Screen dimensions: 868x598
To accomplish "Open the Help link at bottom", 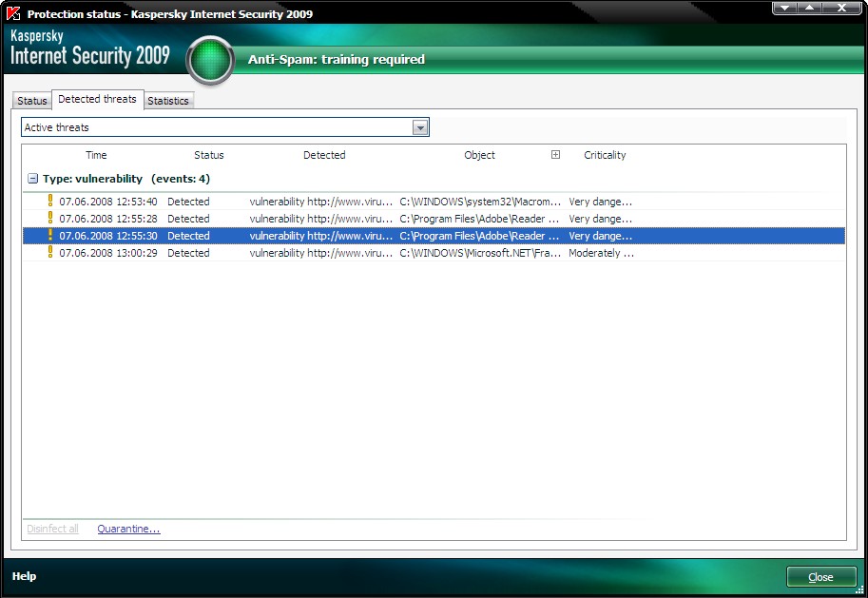I will [x=24, y=576].
